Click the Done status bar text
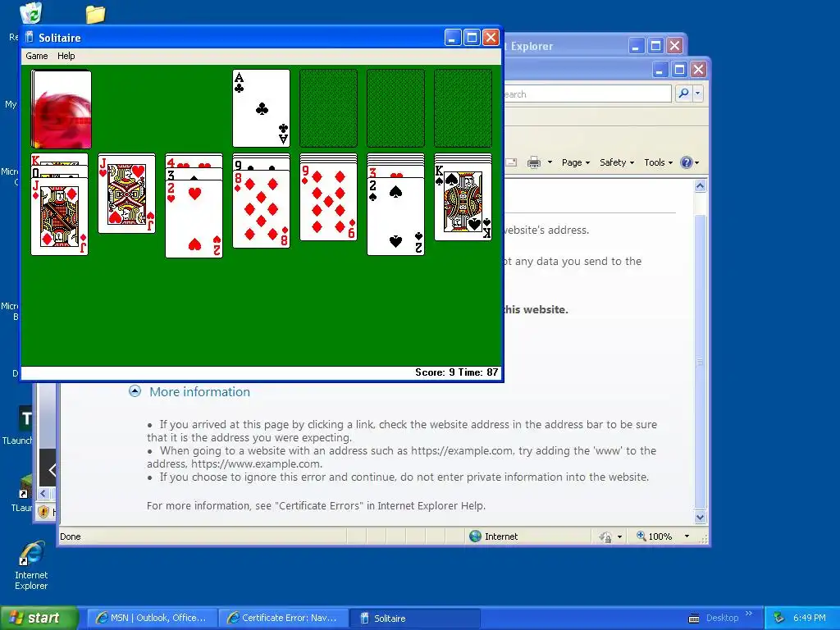This screenshot has height=630, width=840. (71, 536)
